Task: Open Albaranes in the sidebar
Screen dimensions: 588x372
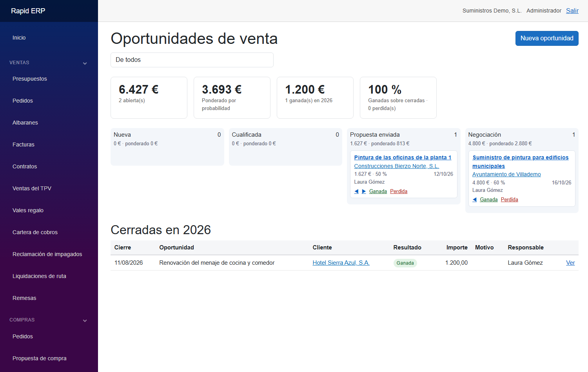Action: point(25,123)
